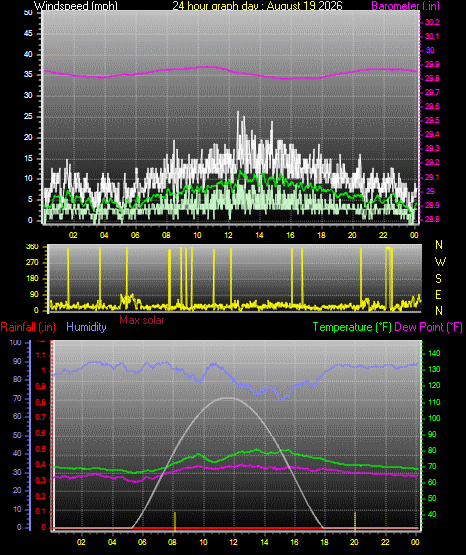Click the red "Rainfall (.in)" legend label
Image resolution: width=466 pixels, height=555 pixels.
click(x=28, y=327)
